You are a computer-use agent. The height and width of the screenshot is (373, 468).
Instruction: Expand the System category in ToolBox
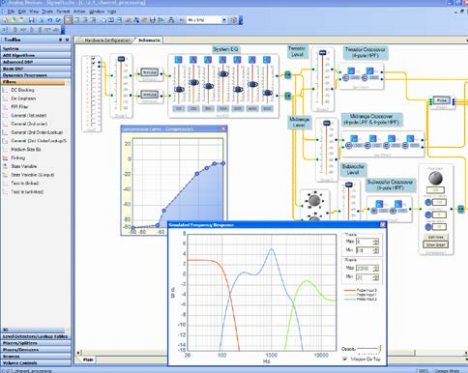(36, 49)
